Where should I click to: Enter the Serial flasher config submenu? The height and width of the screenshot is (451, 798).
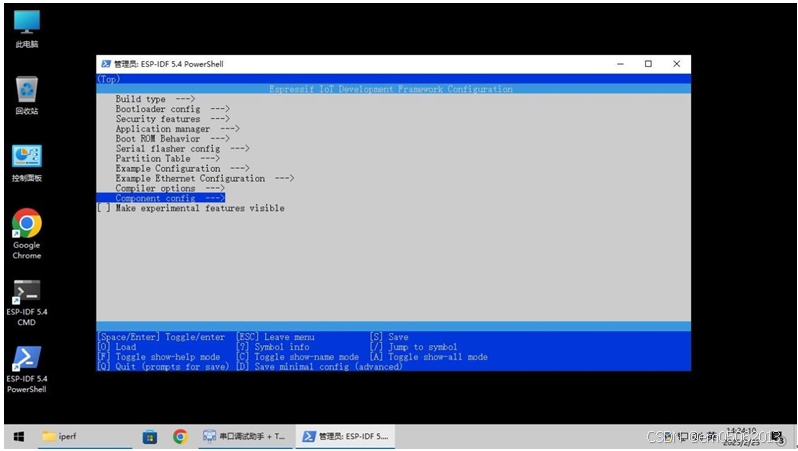coord(182,149)
